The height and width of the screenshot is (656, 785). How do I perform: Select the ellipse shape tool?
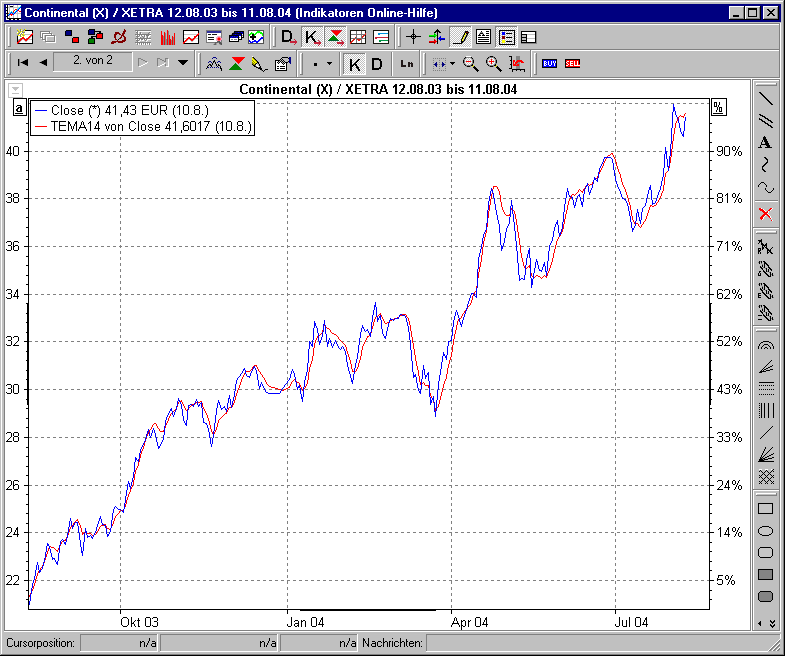(765, 530)
